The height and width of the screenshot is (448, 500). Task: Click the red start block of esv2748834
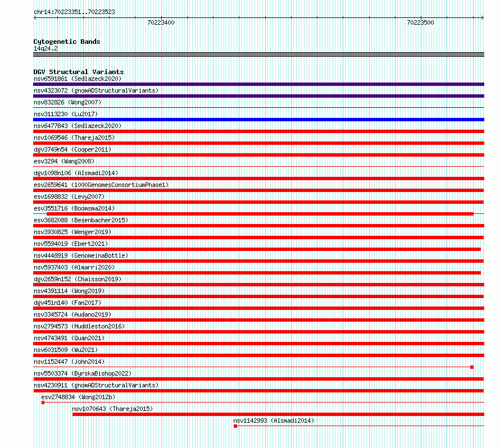(x=43, y=403)
